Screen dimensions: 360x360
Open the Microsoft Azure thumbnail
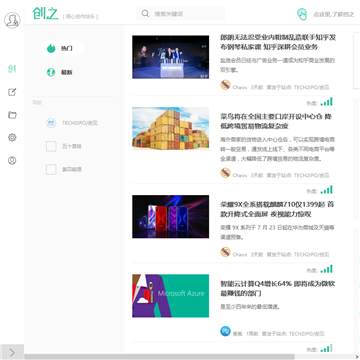click(x=171, y=296)
